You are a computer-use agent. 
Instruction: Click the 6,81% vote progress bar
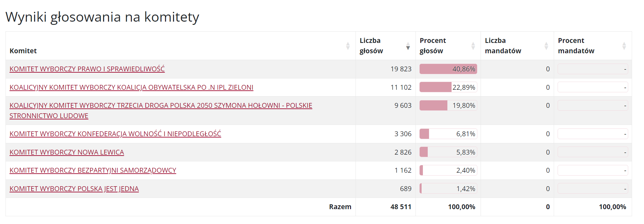pyautogui.click(x=448, y=134)
